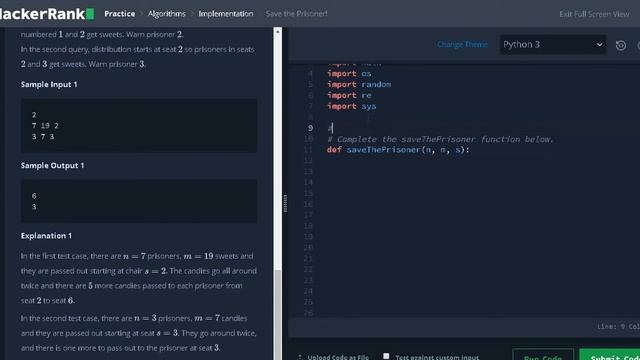
Task: Click the problem pane scrollbar thumb
Action: 278,314
